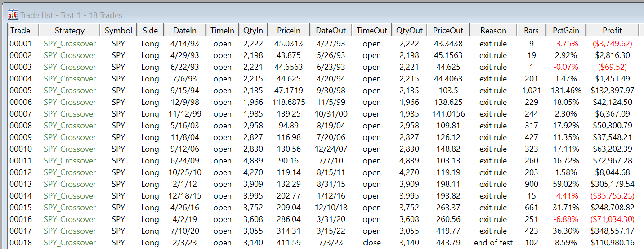This screenshot has height=249, width=644.
Task: Select trade 00001 row
Action: 21,44
